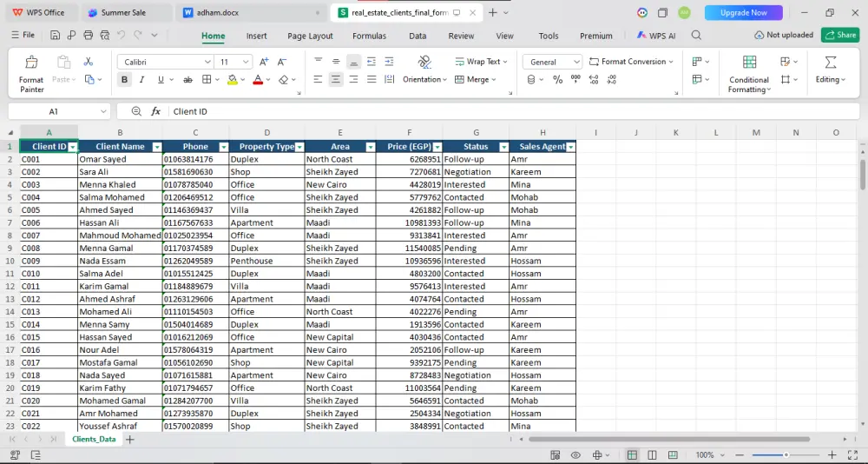Expand the Orientation dropdown
This screenshot has width=868, height=464.
(444, 80)
